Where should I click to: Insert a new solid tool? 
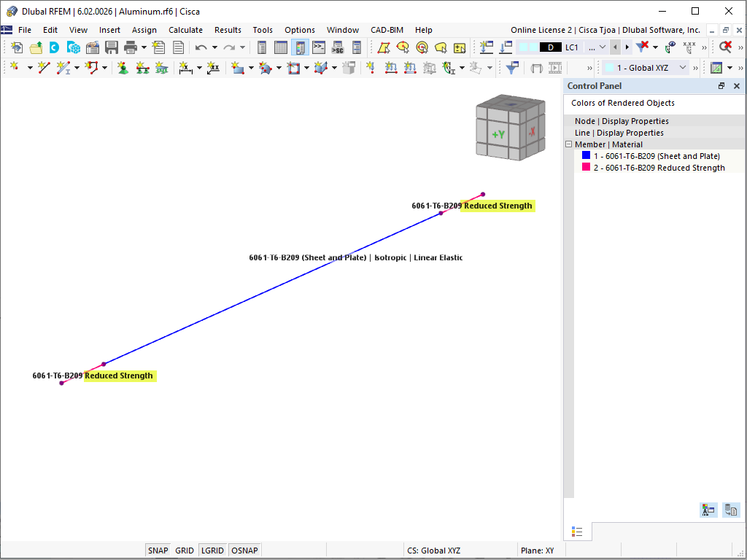[321, 68]
